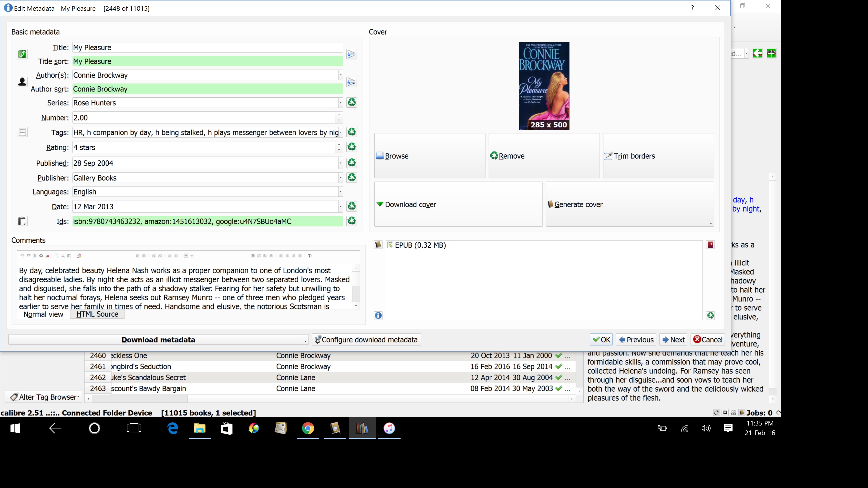Open the Published date dropdown
The width and height of the screenshot is (868, 488).
pyautogui.click(x=340, y=163)
